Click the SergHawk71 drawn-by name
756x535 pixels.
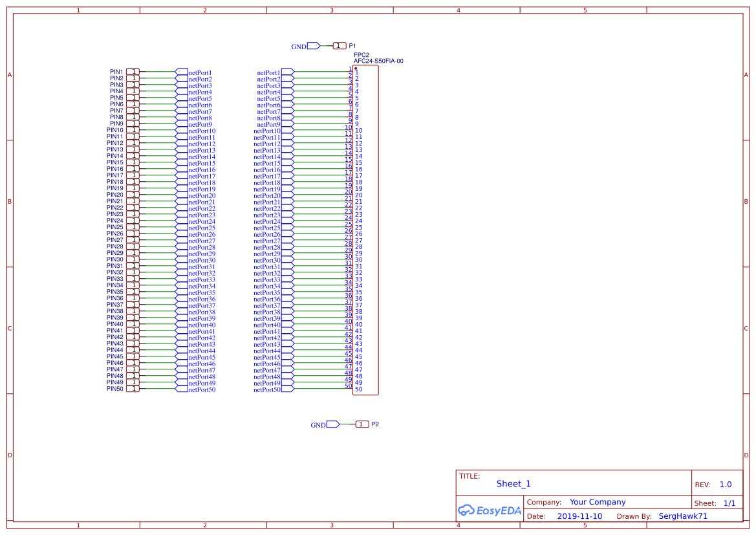point(683,516)
